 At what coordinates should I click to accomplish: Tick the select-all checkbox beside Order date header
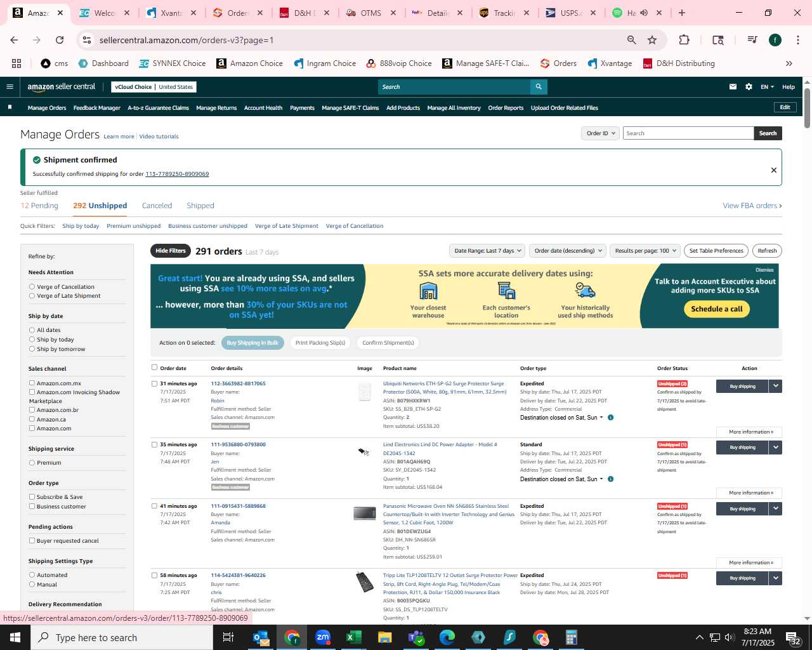pyautogui.click(x=154, y=367)
